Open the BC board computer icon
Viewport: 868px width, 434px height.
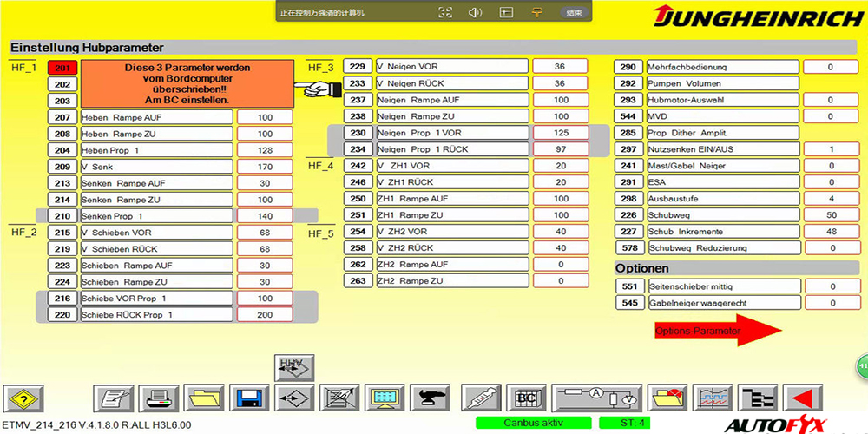(525, 398)
